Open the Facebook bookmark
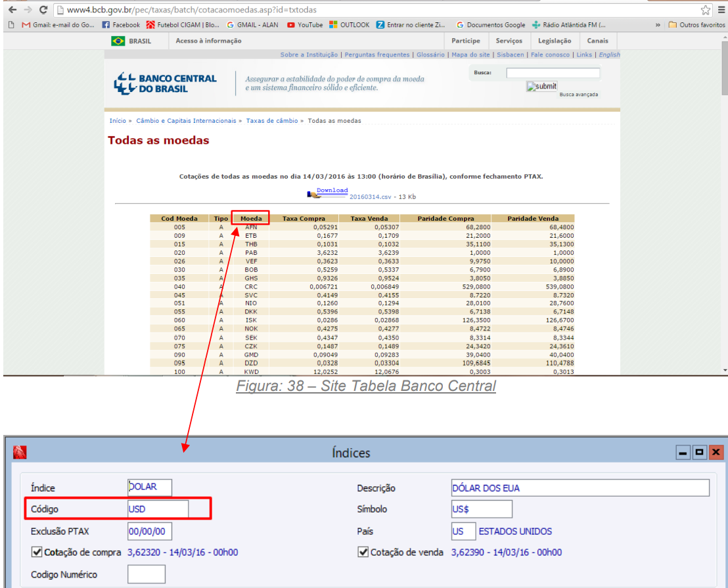 click(x=121, y=25)
